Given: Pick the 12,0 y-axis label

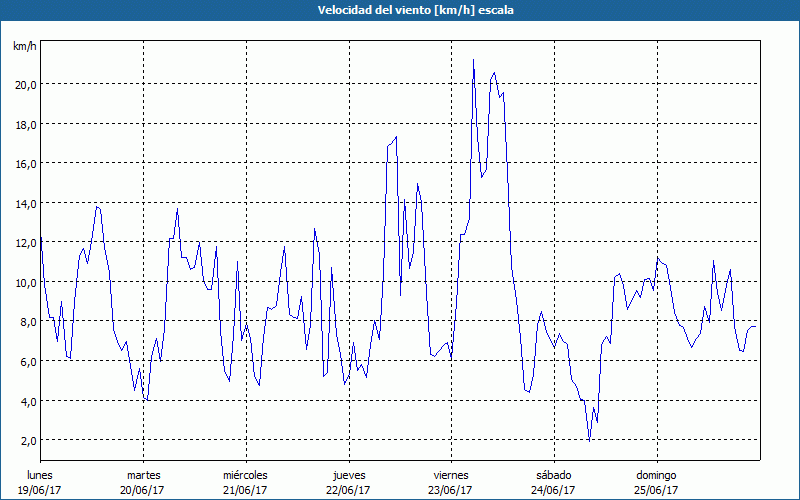Looking at the screenshot, I should click(x=25, y=243).
